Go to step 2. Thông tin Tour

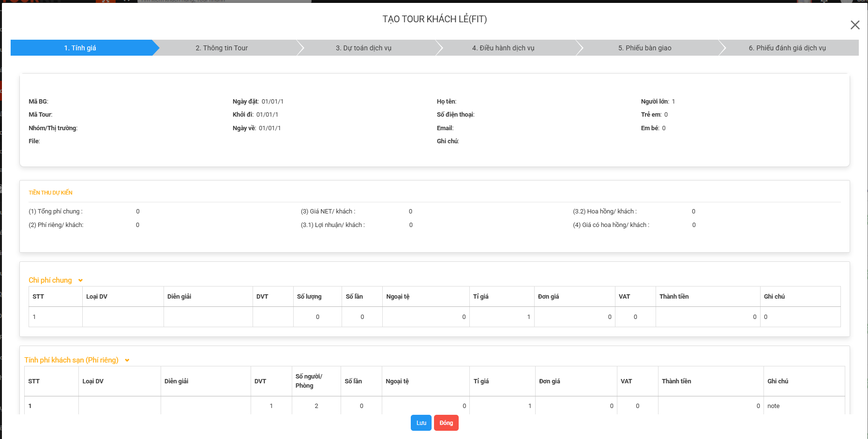[x=222, y=48]
